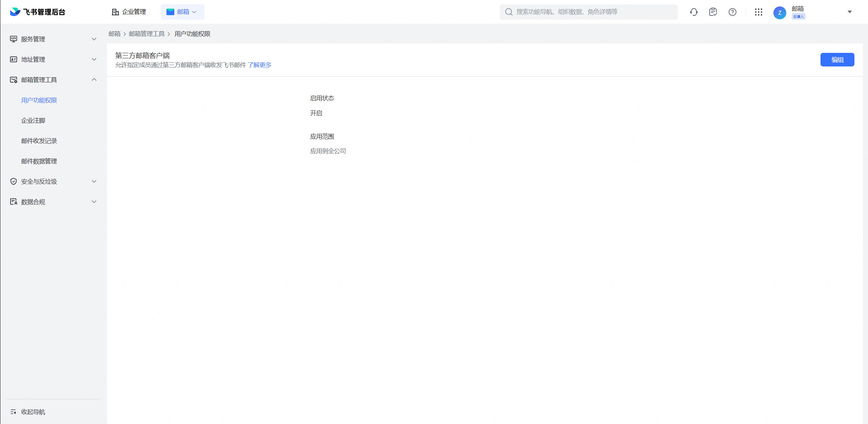Open the task checklist icon in header

pyautogui.click(x=713, y=12)
